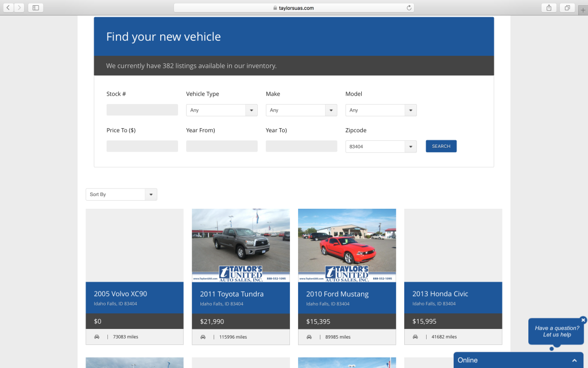This screenshot has height=368, width=588.
Task: Click the Price To ($) input field
Action: pos(142,146)
